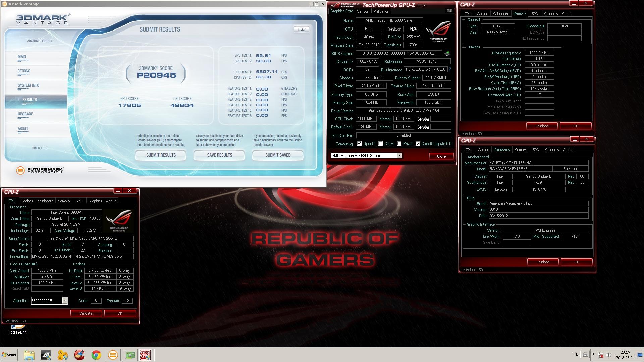Click the DRAM Frequency 1200.0 MHz value

click(539, 53)
